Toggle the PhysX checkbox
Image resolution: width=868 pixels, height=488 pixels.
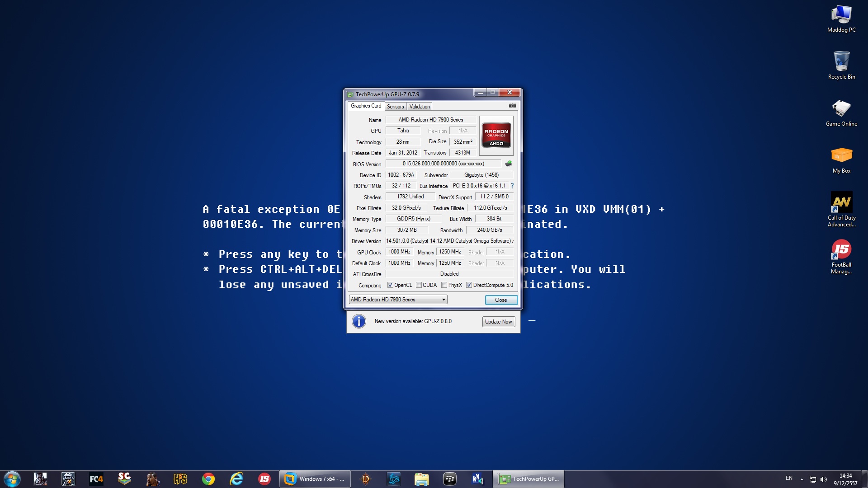[444, 285]
